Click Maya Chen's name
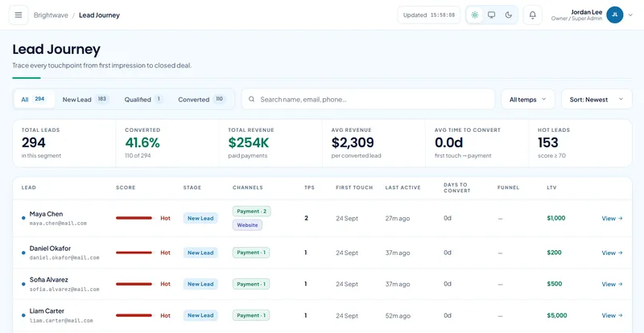 click(x=46, y=214)
